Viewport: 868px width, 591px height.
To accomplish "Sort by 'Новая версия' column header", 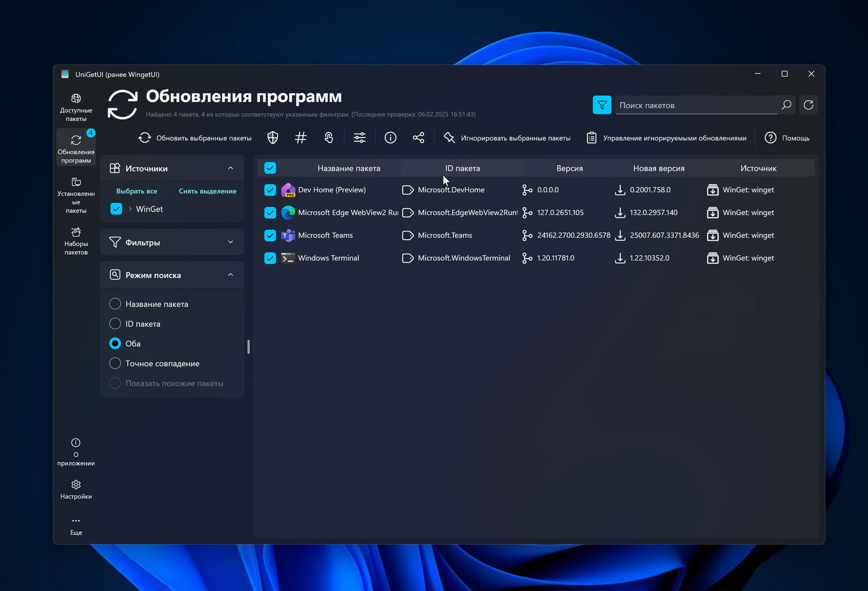I will point(659,168).
